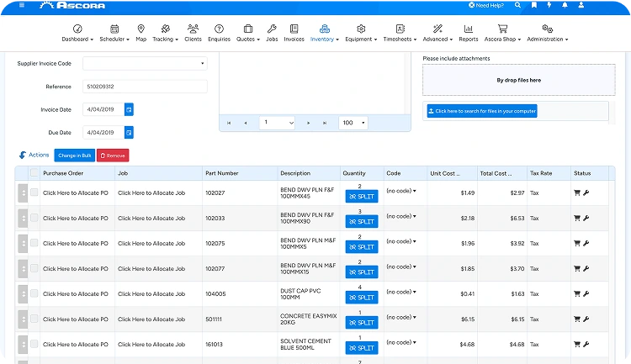Screen dimensions: 631x364
Task: Click the SPLIT button for part 104005
Action: 362,298
